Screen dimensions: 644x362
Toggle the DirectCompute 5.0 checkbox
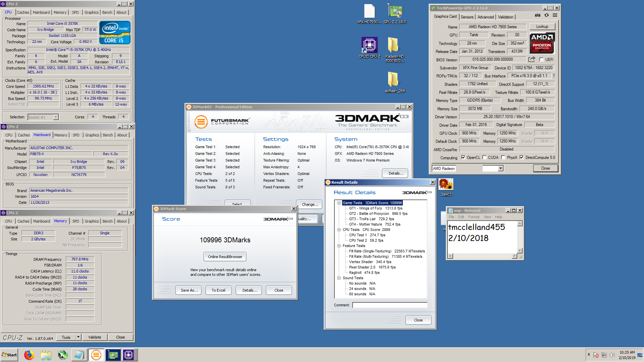[x=522, y=158]
